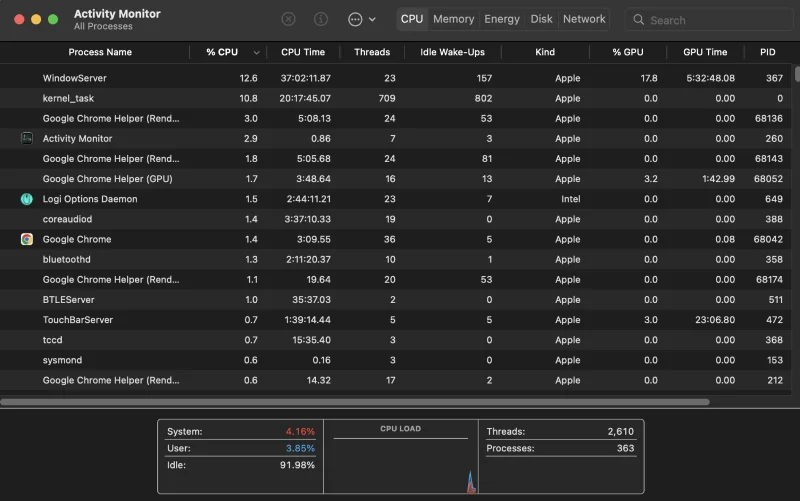Click the Idle 91.98% value
The width and height of the screenshot is (800, 501).
297,465
